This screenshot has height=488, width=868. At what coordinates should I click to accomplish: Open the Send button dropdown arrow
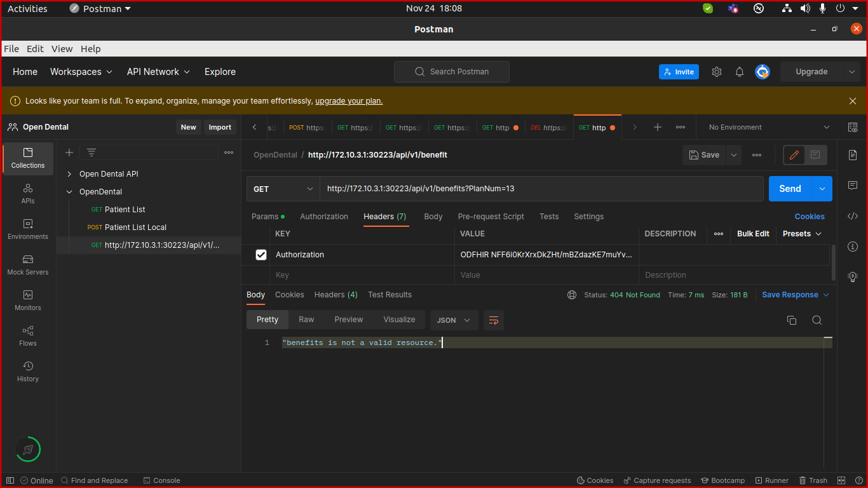(x=822, y=189)
